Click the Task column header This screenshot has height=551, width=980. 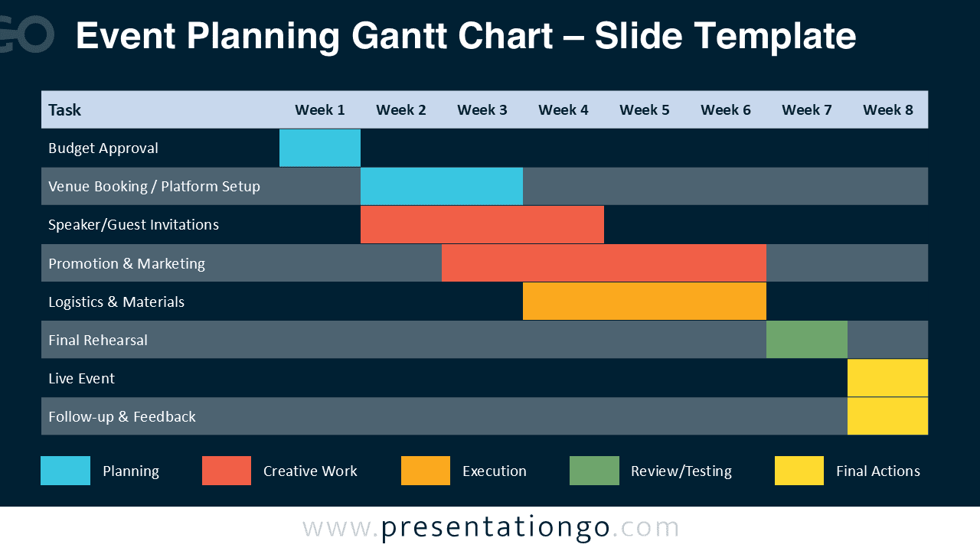click(64, 109)
